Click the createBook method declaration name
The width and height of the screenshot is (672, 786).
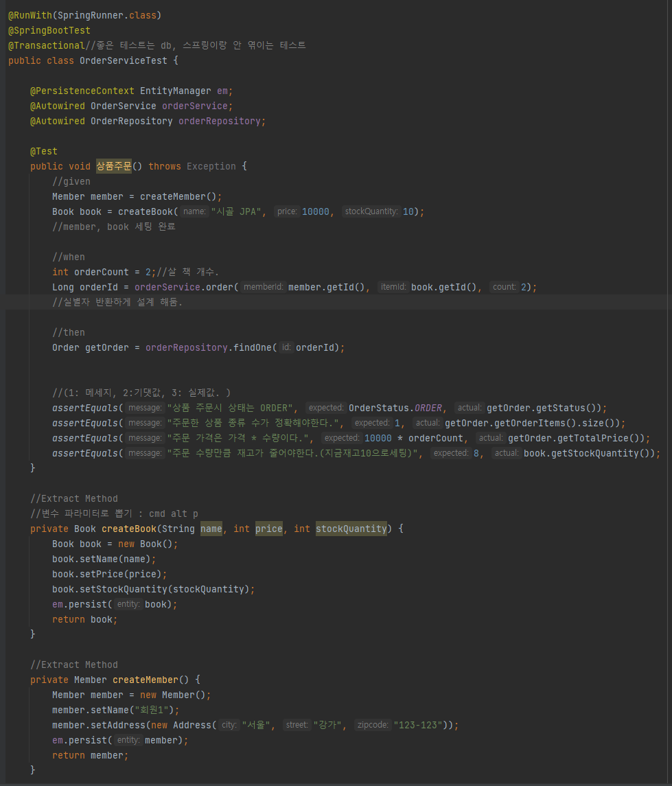[x=129, y=529]
